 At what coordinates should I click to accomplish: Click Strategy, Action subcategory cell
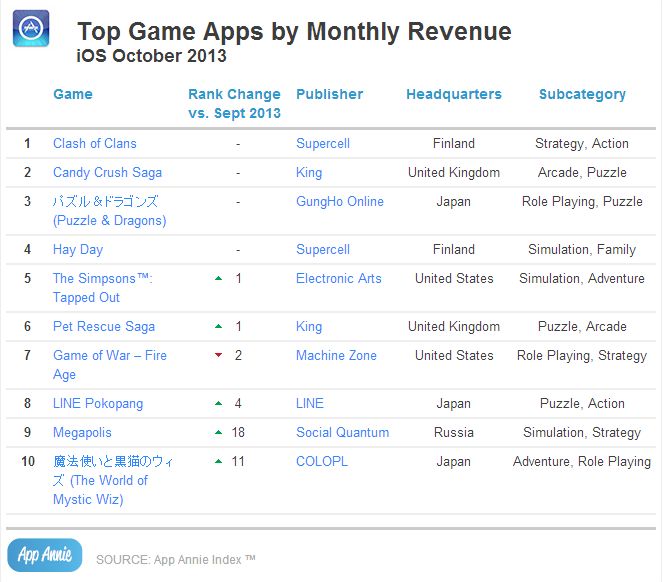click(x=582, y=144)
